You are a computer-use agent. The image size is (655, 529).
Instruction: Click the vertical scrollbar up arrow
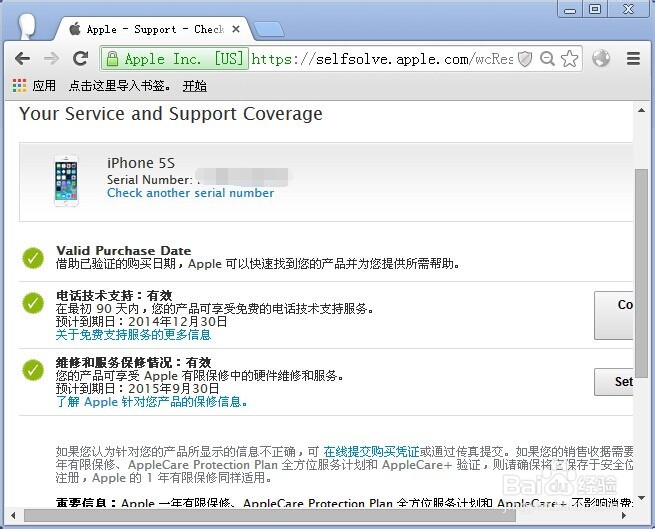(x=641, y=110)
